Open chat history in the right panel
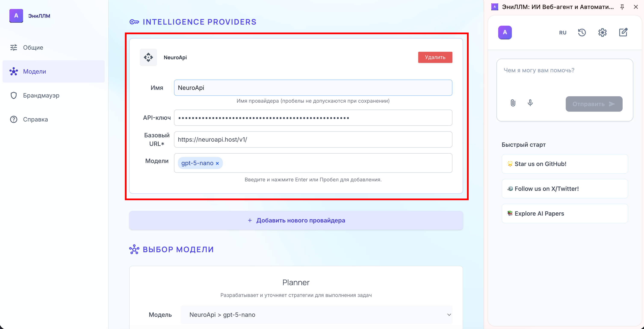644x329 pixels. tap(582, 33)
